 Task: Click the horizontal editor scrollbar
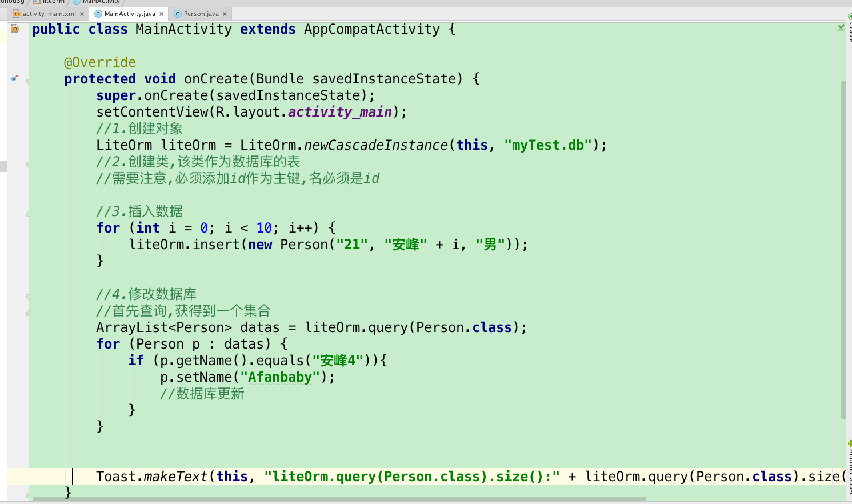(339, 499)
